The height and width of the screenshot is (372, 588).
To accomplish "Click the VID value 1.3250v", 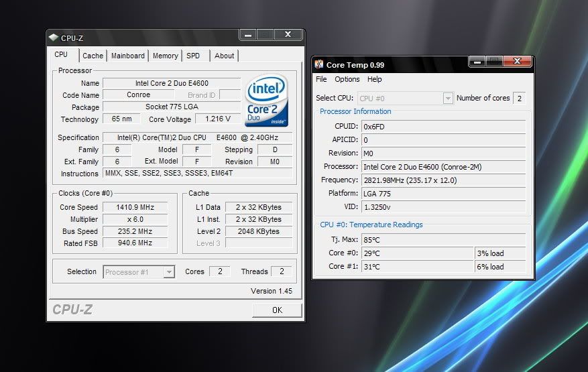I will (x=443, y=207).
